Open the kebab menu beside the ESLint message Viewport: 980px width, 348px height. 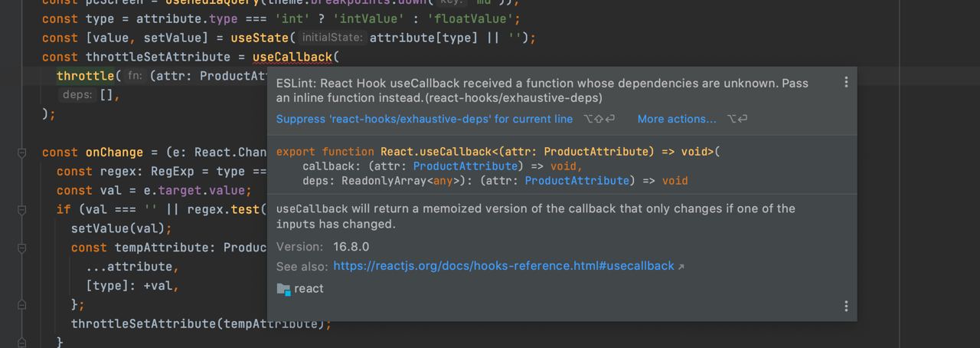click(x=846, y=82)
